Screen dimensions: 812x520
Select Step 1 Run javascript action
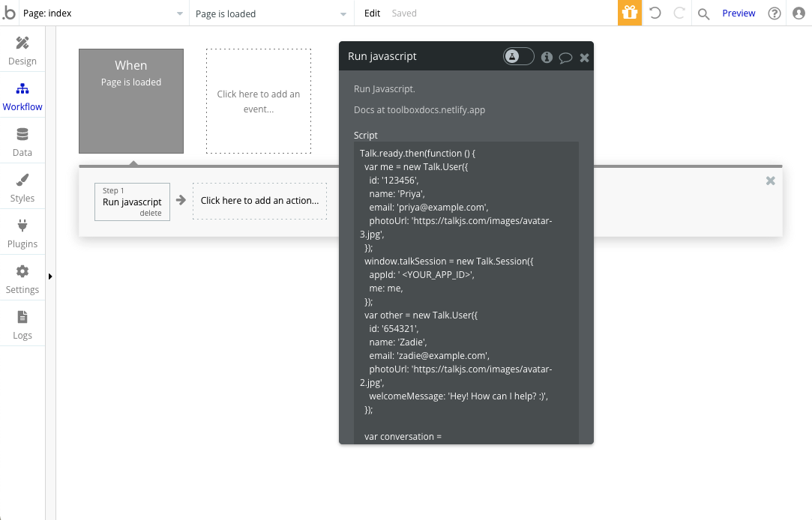(132, 202)
